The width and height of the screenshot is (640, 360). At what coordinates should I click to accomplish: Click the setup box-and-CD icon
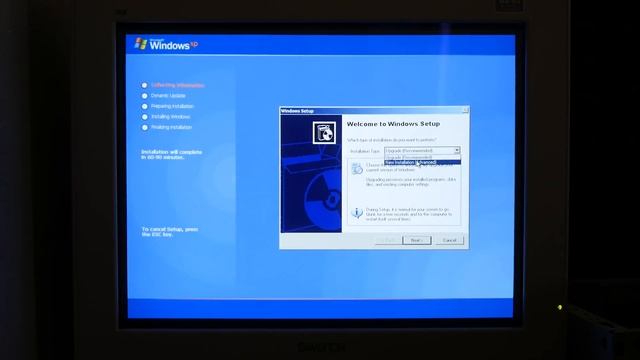tap(324, 133)
